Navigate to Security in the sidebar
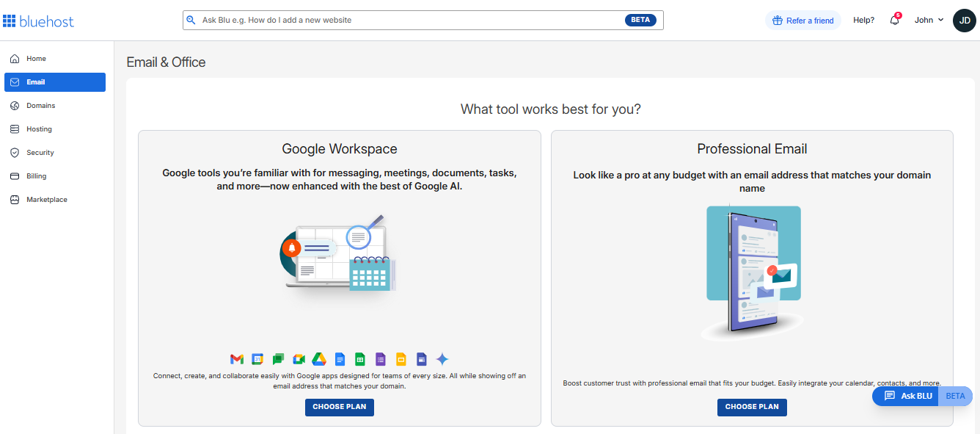 [x=41, y=152]
